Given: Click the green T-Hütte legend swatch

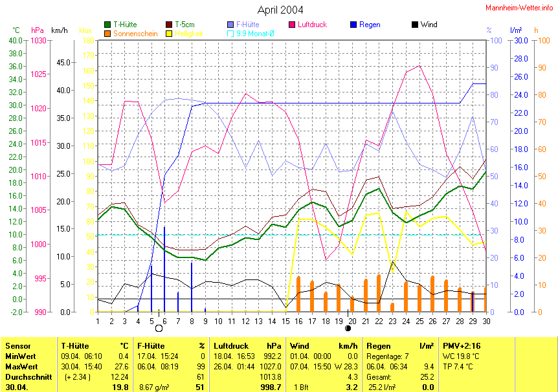Looking at the screenshot, I should click(x=107, y=25).
